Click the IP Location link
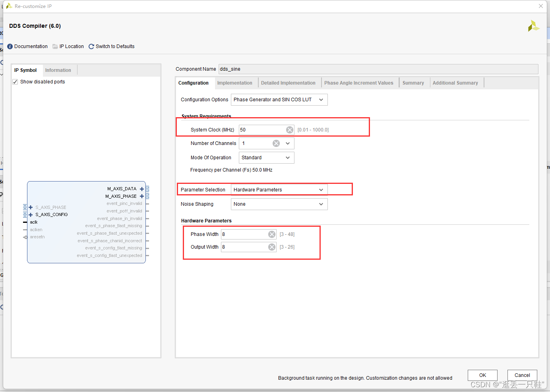The image size is (550, 392). tap(72, 46)
